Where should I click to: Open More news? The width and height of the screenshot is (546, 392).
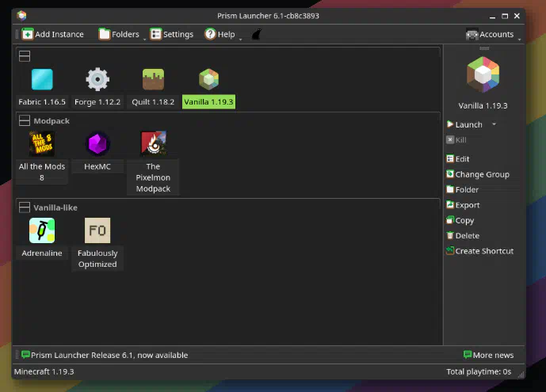click(x=488, y=355)
